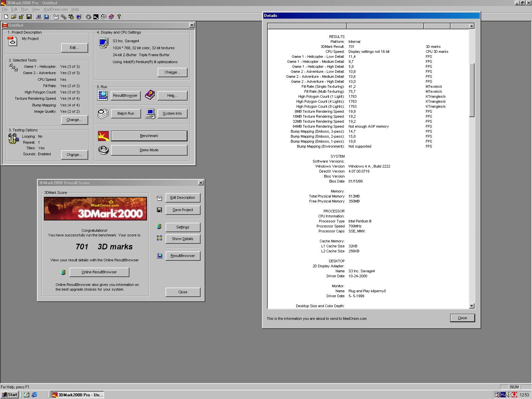Click the ResultBrowser magnifier toolbar icon

click(46, 17)
